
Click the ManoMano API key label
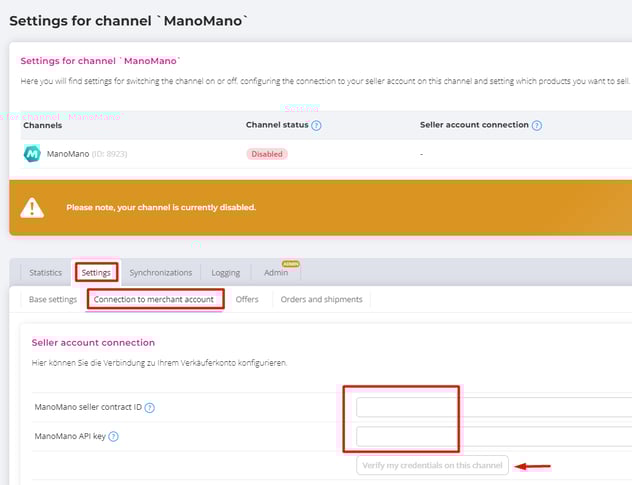(70, 436)
